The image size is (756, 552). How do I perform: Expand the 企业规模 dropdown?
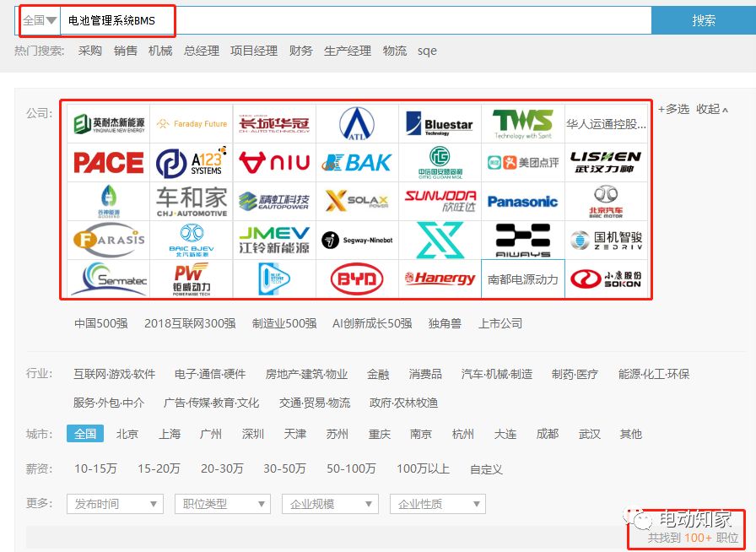point(330,504)
